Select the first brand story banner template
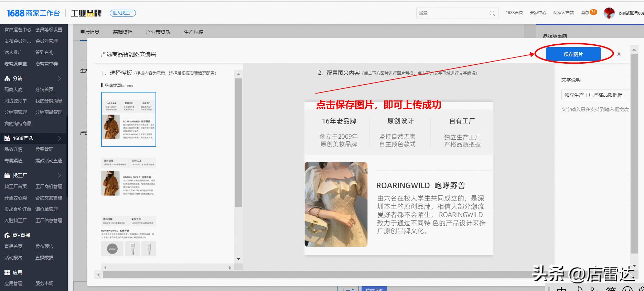Viewport: 644px width, 291px height. pyautogui.click(x=129, y=119)
